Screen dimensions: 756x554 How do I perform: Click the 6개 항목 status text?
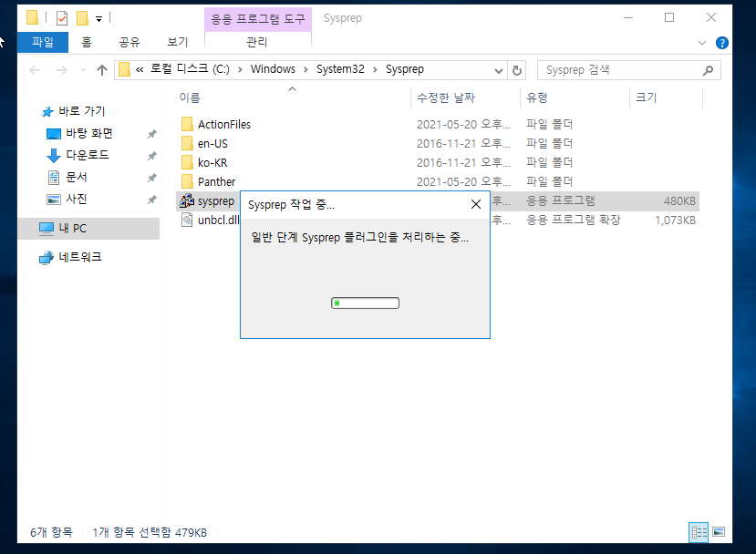pos(51,532)
